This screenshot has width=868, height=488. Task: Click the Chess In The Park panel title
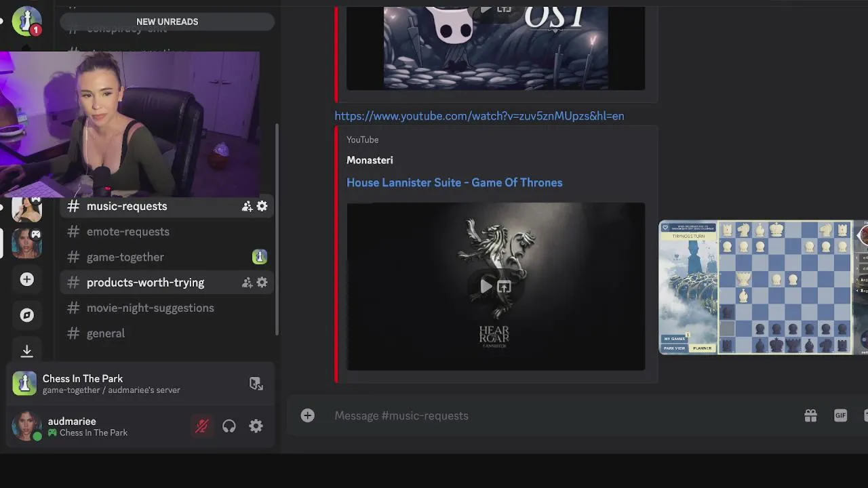point(83,379)
